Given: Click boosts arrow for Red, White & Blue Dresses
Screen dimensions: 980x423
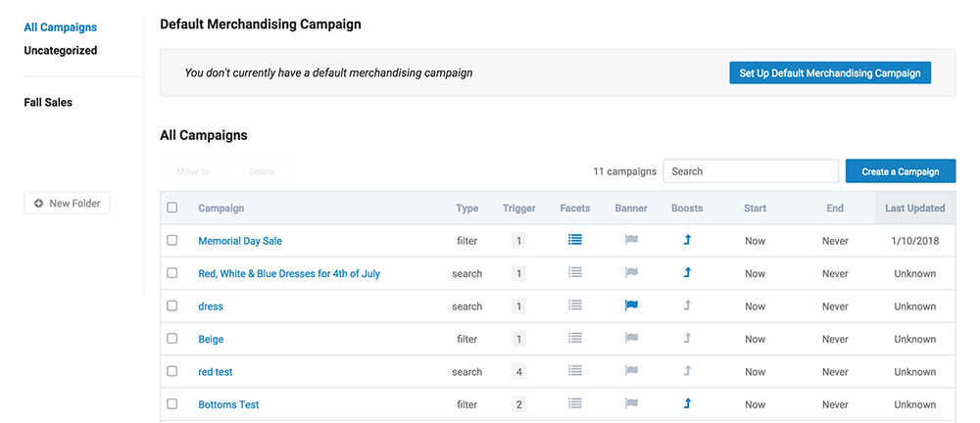Looking at the screenshot, I should click(687, 273).
